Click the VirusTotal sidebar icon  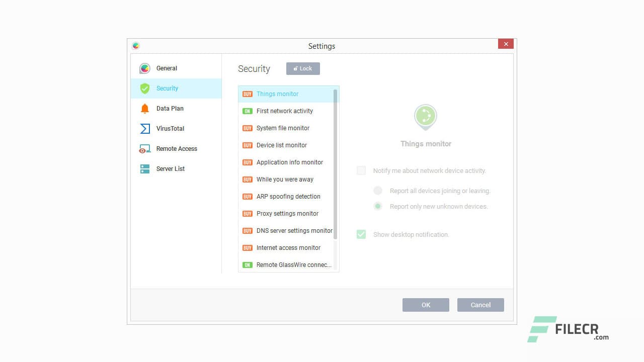(144, 128)
